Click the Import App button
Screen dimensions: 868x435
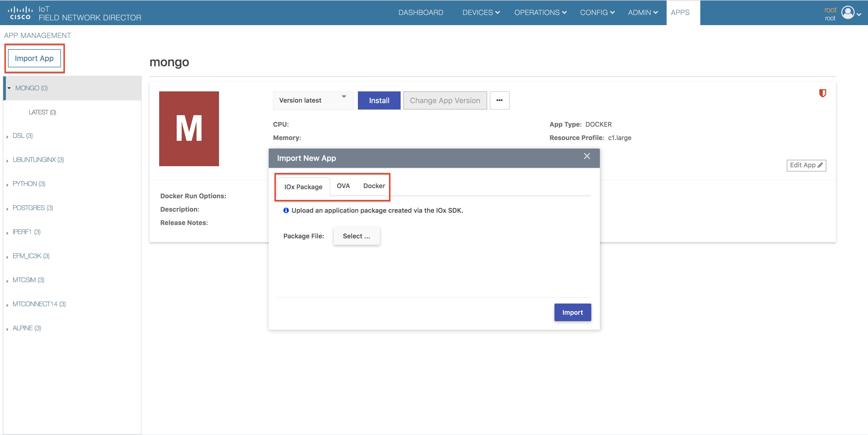point(34,58)
